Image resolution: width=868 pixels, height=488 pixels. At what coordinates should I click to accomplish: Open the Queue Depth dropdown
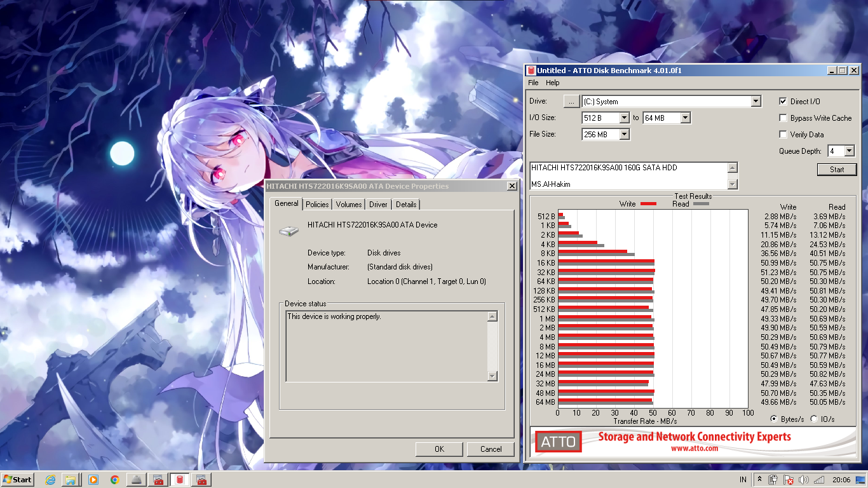[849, 151]
